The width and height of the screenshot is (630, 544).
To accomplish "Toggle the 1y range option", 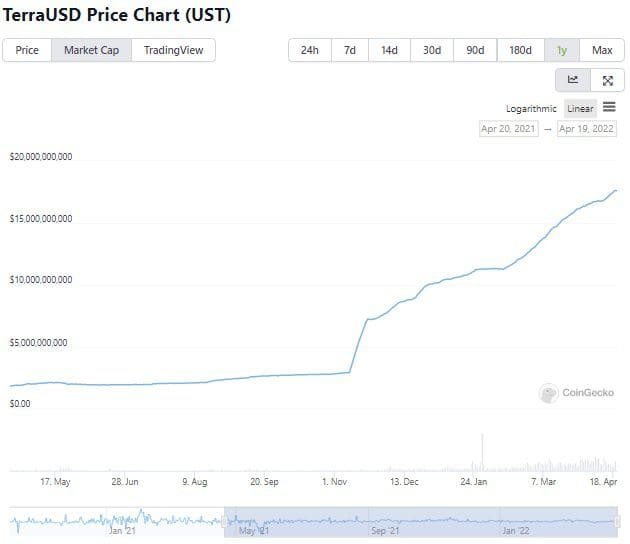I will click(x=562, y=50).
